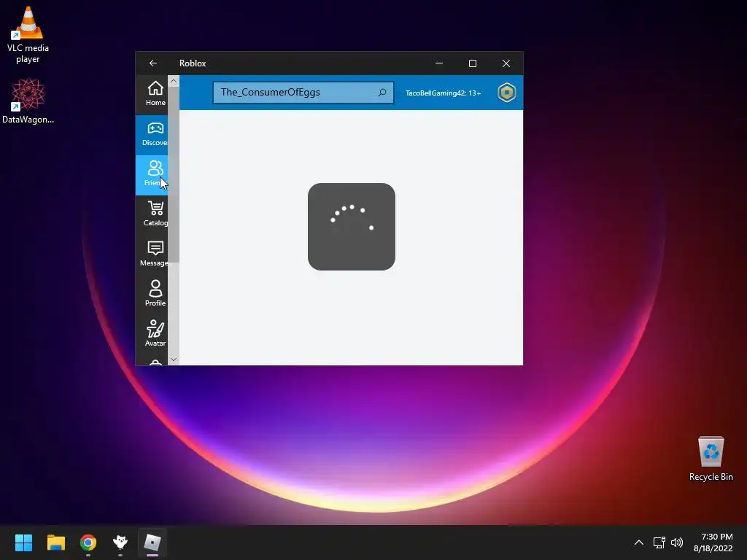The width and height of the screenshot is (747, 560).
Task: Select the Recycle Bin desktop icon
Action: [711, 459]
